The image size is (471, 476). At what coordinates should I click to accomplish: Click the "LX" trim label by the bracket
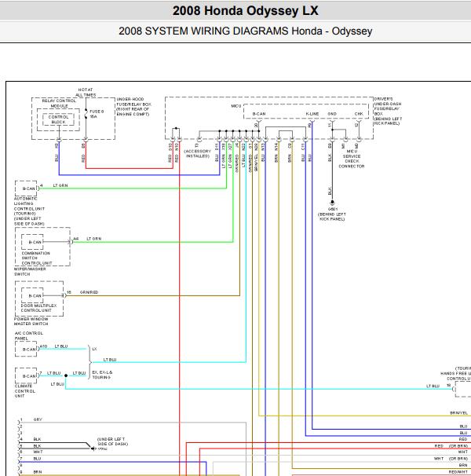[x=94, y=349]
